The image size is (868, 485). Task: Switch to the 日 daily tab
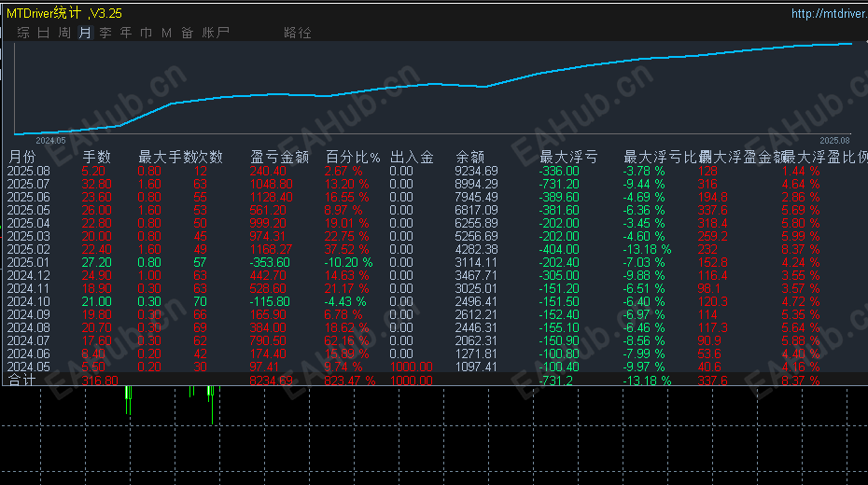[x=44, y=33]
